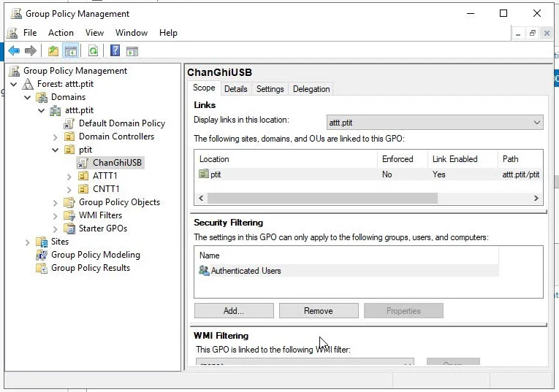
Task: Click the inner MDI minimize button
Action: coord(518,33)
